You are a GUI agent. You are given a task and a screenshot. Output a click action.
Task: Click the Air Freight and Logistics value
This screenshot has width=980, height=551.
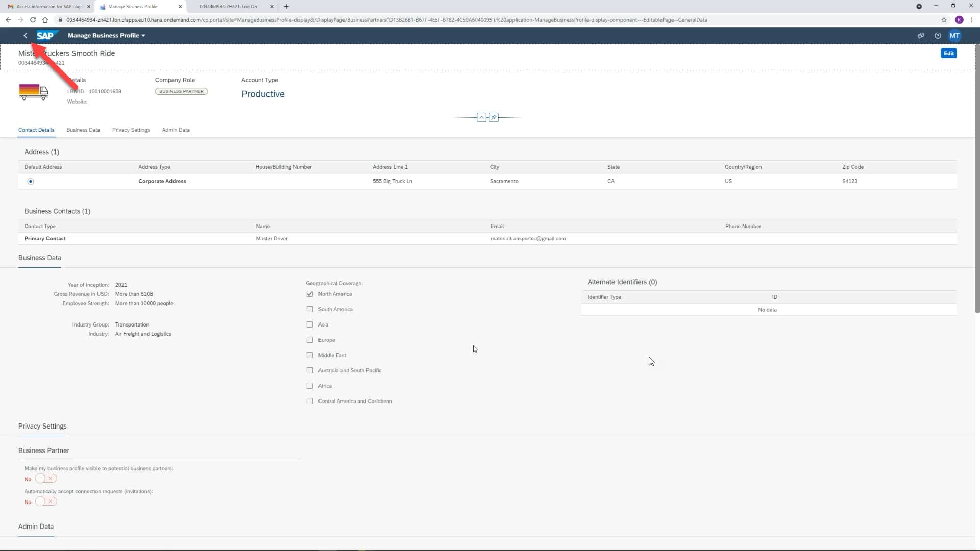point(143,334)
